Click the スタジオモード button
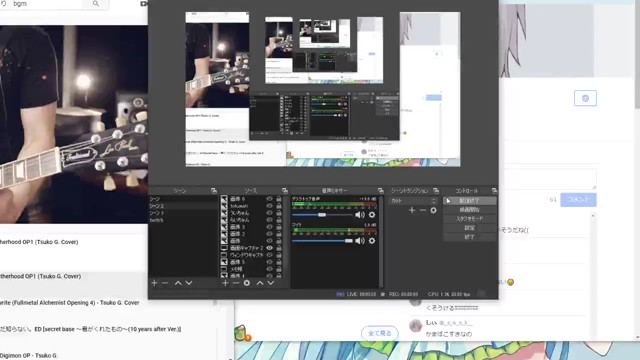 [x=470, y=219]
